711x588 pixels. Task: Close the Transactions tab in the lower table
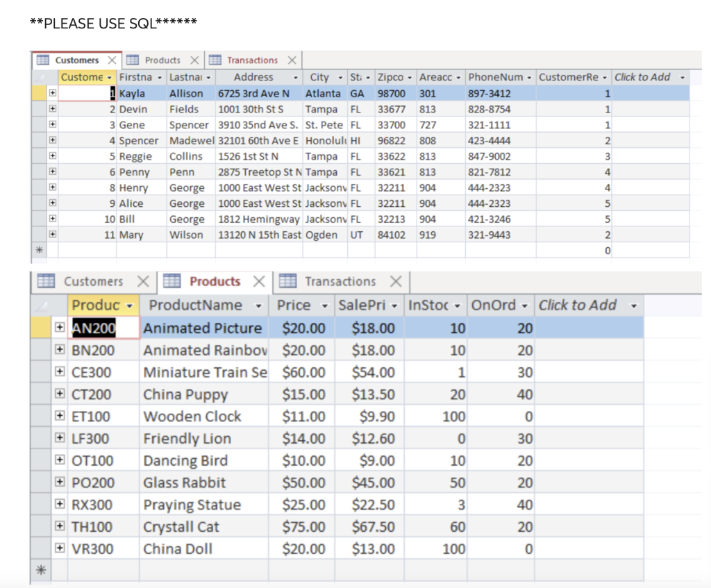[x=396, y=282]
